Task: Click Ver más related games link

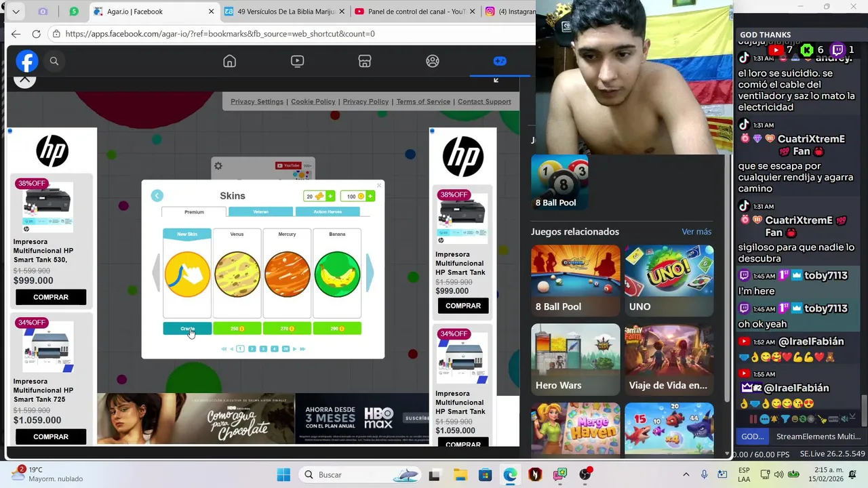Action: click(696, 232)
